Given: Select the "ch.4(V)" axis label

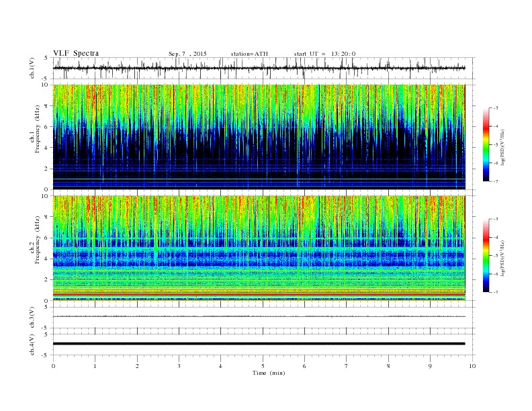Looking at the screenshot, I should (32, 345).
